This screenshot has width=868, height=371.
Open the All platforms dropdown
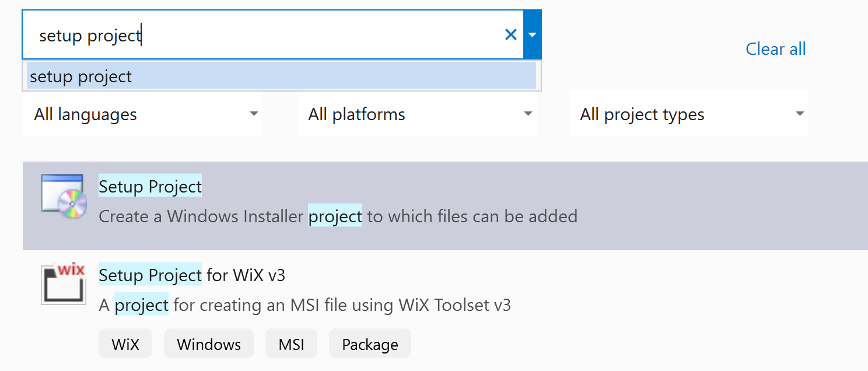tap(416, 114)
